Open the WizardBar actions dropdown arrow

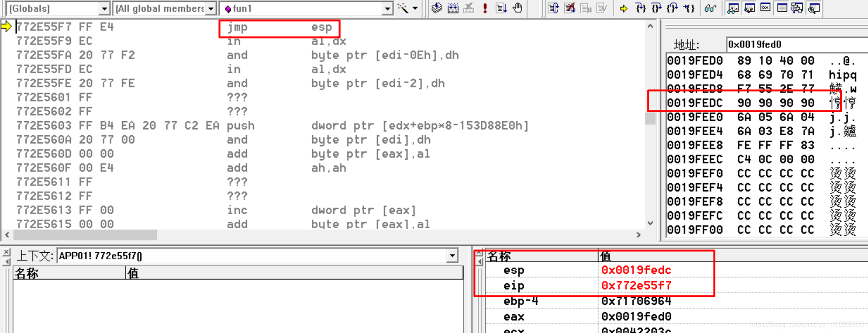pos(415,8)
